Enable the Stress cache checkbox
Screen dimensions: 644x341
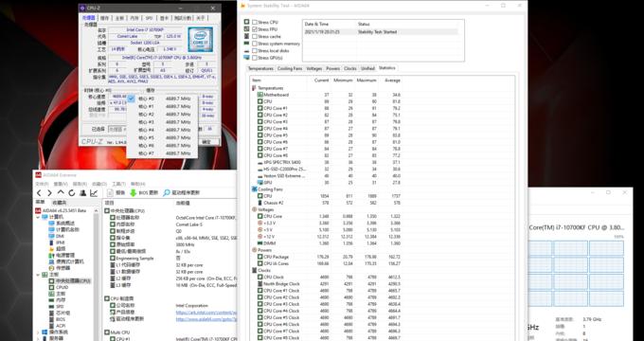[x=255, y=37]
